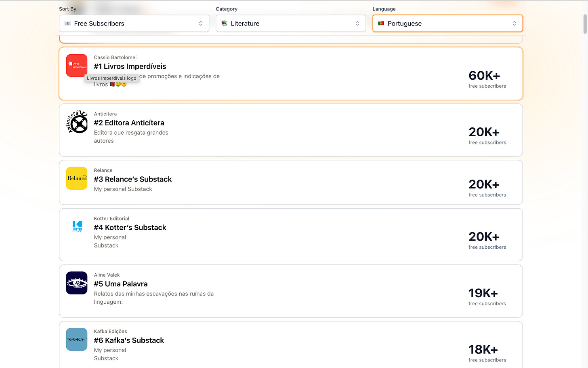Click the Livros Imperdíveis red logo
The height and width of the screenshot is (368, 588).
point(77,65)
